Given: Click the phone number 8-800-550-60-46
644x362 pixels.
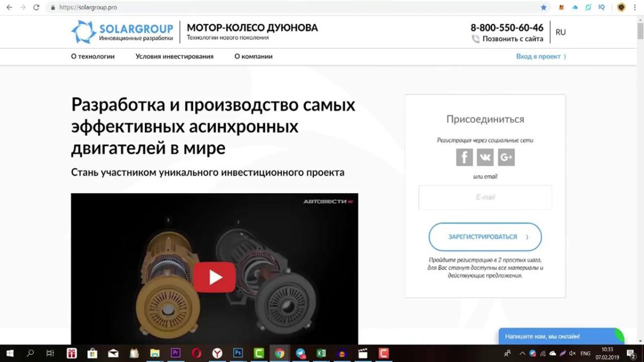Looking at the screenshot, I should pos(507,27).
